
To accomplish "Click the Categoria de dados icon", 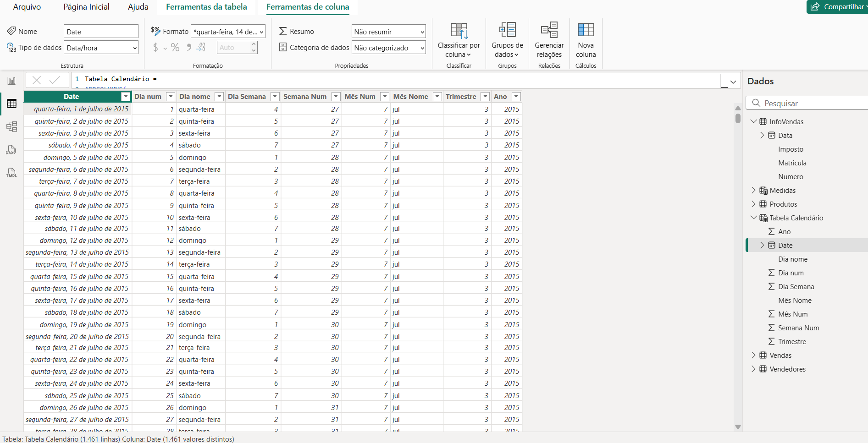I will tap(283, 47).
